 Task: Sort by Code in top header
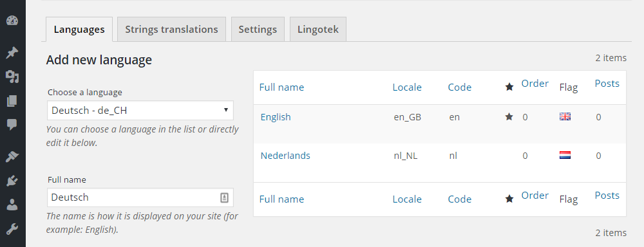[x=460, y=87]
